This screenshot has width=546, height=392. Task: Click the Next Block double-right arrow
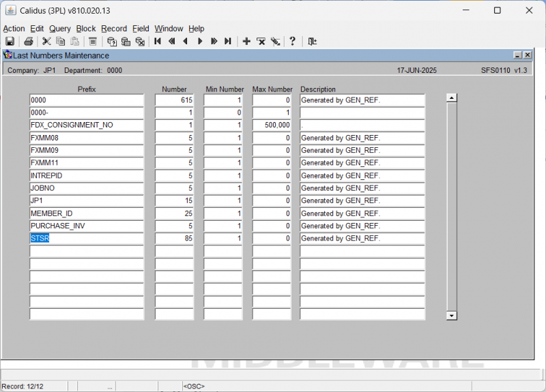[x=214, y=42]
